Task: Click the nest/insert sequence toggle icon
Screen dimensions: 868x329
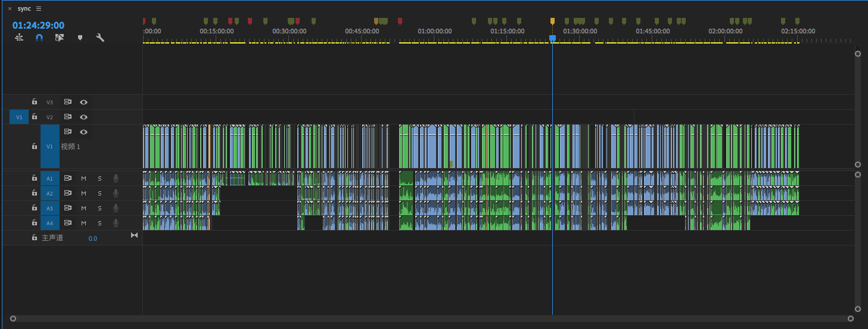Action: point(19,38)
